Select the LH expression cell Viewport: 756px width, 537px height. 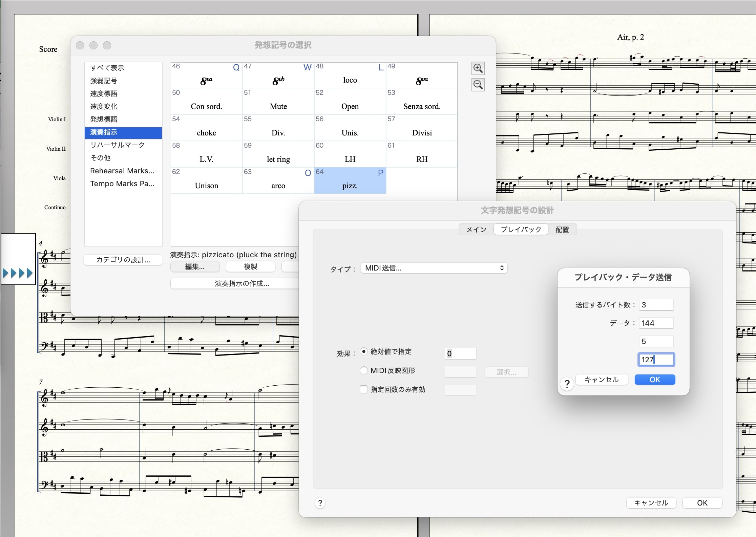pos(350,154)
